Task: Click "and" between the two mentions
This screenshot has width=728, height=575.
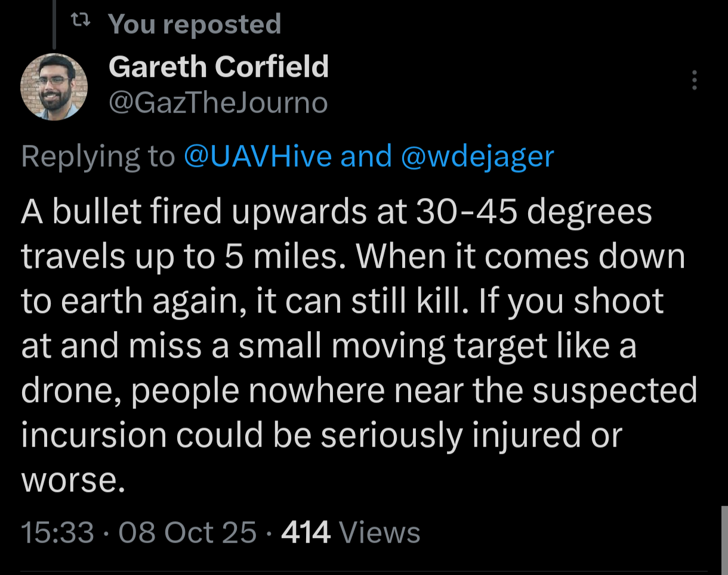Action: [366, 156]
